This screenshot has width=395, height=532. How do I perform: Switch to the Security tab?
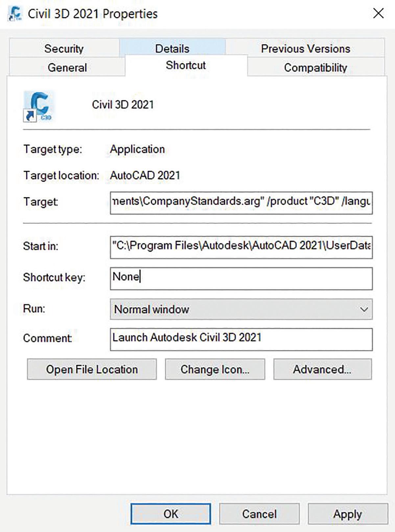64,48
